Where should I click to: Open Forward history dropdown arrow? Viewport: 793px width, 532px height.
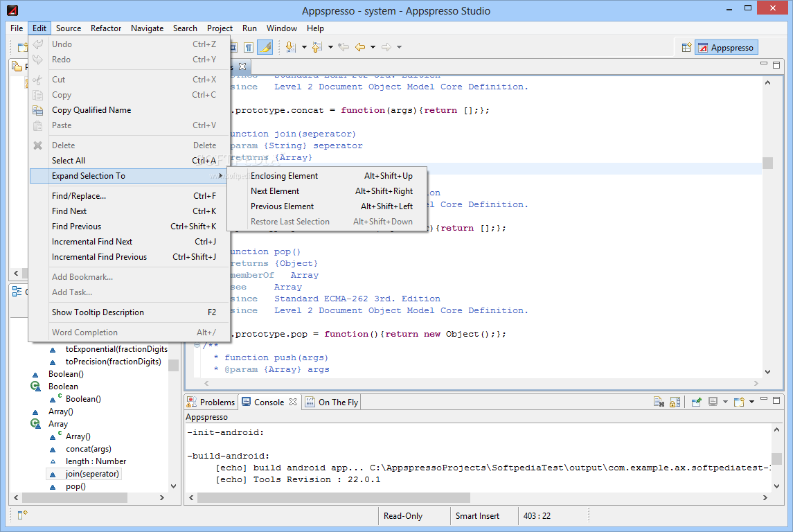399,47
